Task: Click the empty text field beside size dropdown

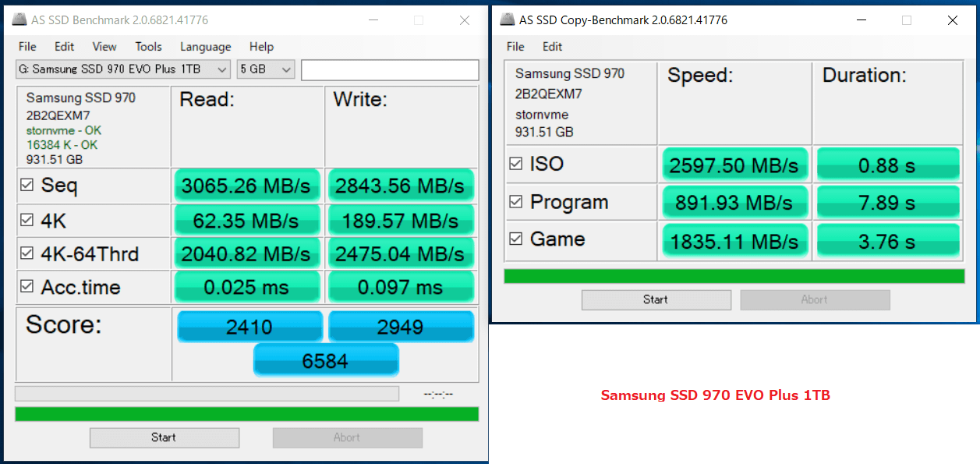Action: (x=390, y=70)
